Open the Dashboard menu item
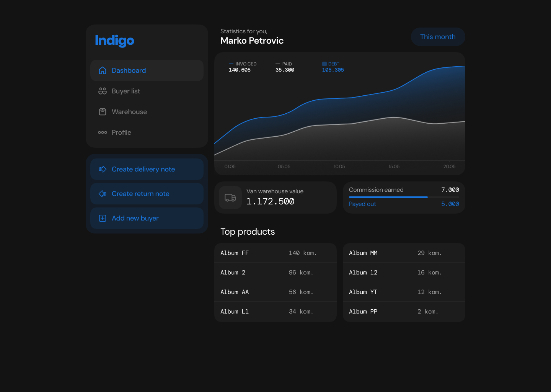Viewport: 551px width, 392px height. click(147, 70)
